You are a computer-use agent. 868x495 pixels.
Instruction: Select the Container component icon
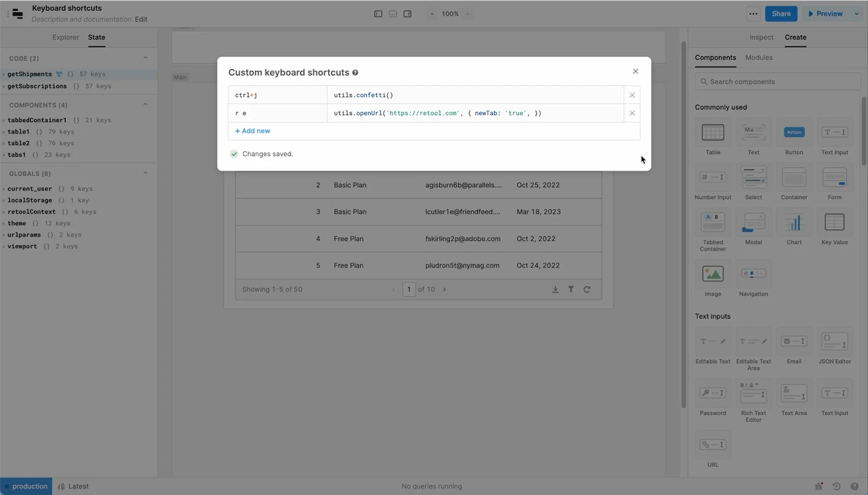coord(794,177)
